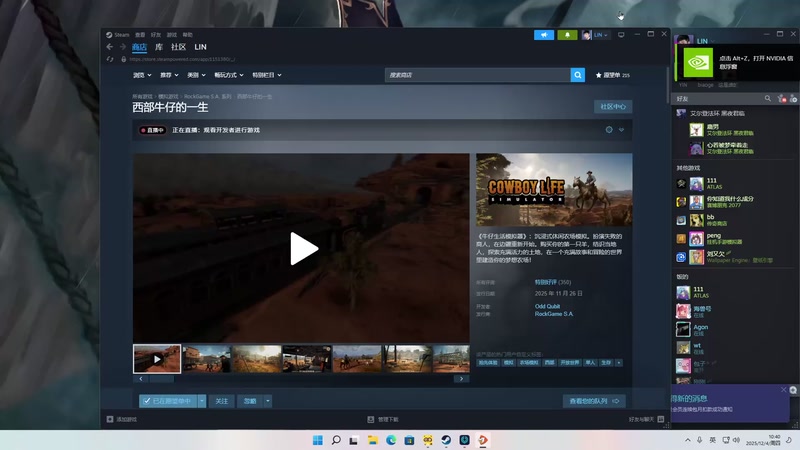The width and height of the screenshot is (800, 450).
Task: Show hidden system tray icons chevron
Action: pyautogui.click(x=688, y=440)
